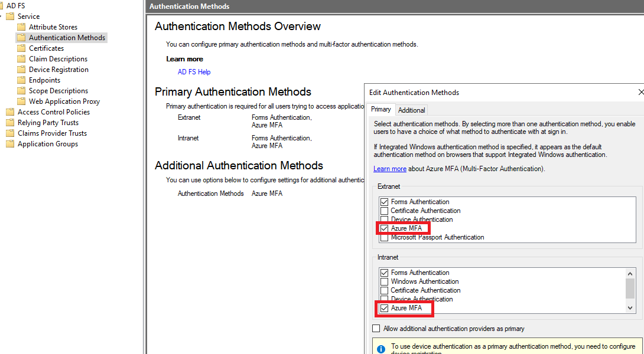
Task: Click the Claim Descriptions folder icon
Action: point(21,59)
